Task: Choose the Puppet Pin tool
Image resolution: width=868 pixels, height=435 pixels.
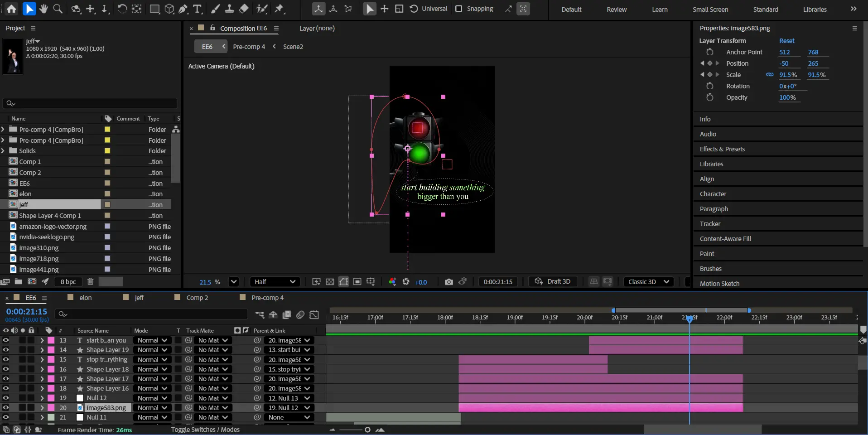Action: pyautogui.click(x=280, y=9)
